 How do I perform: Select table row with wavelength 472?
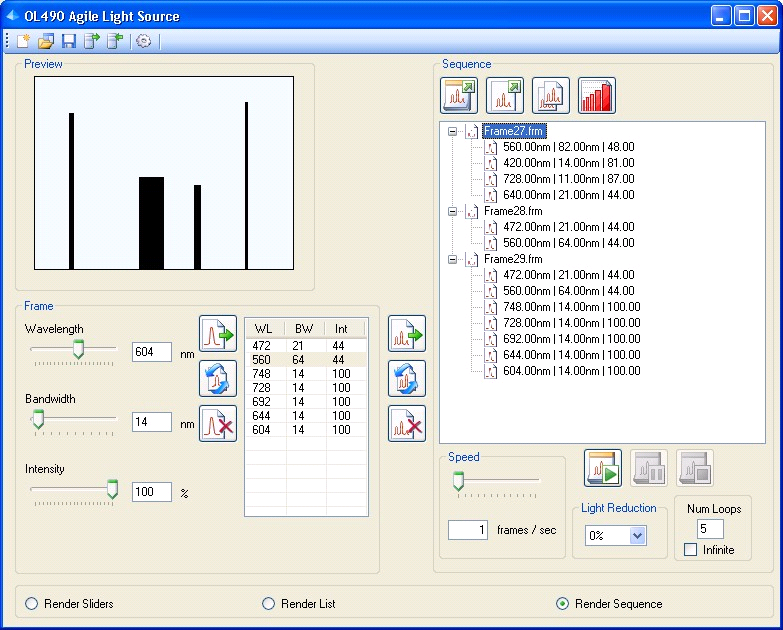(x=306, y=345)
